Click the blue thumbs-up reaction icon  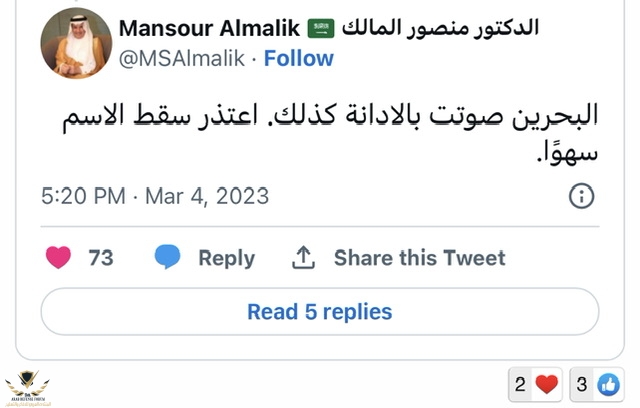(608, 384)
